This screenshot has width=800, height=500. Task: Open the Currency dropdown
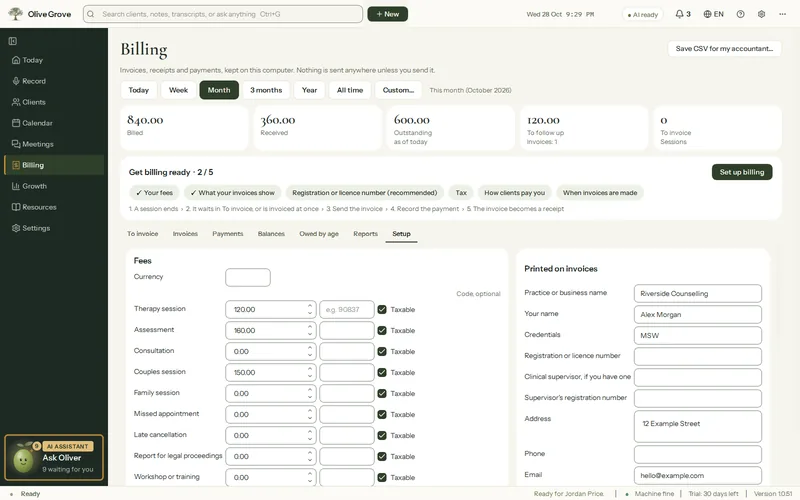[247, 278]
